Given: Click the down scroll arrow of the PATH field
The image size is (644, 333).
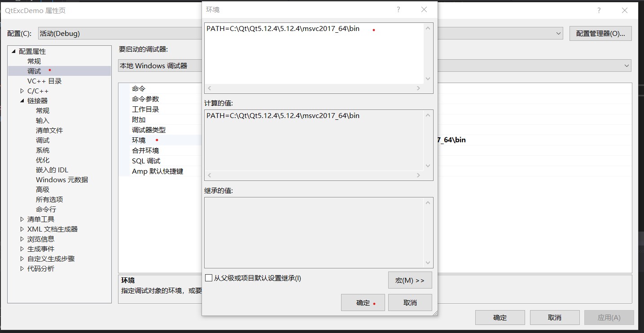Looking at the screenshot, I should coord(427,79).
